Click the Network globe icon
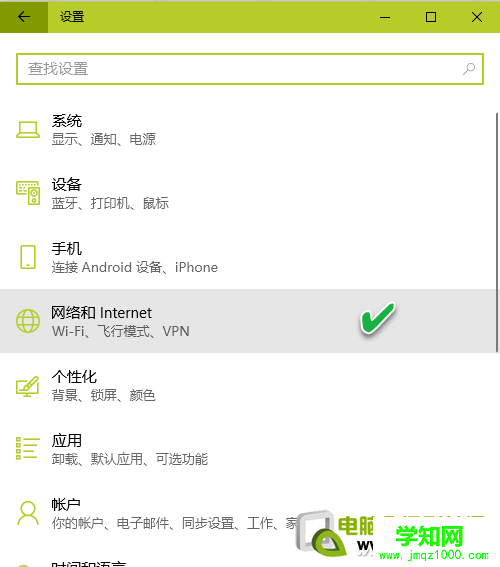This screenshot has width=500, height=567. tap(28, 321)
